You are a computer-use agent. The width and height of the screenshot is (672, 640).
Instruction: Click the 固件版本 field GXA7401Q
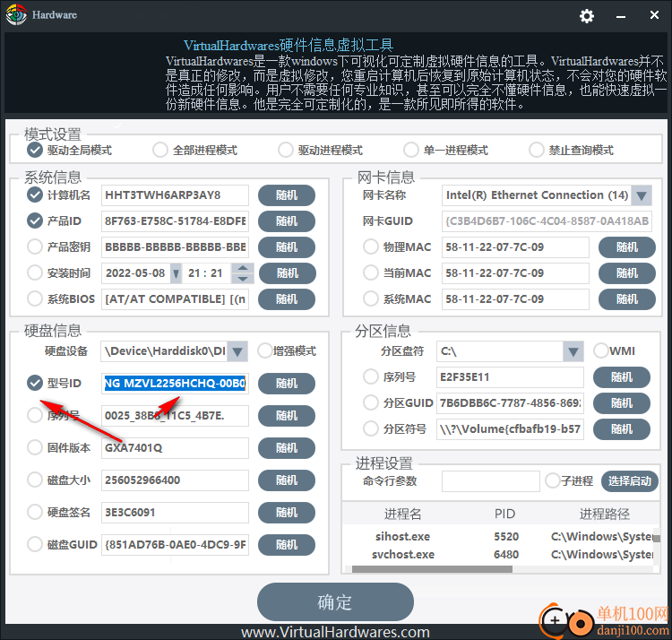175,448
